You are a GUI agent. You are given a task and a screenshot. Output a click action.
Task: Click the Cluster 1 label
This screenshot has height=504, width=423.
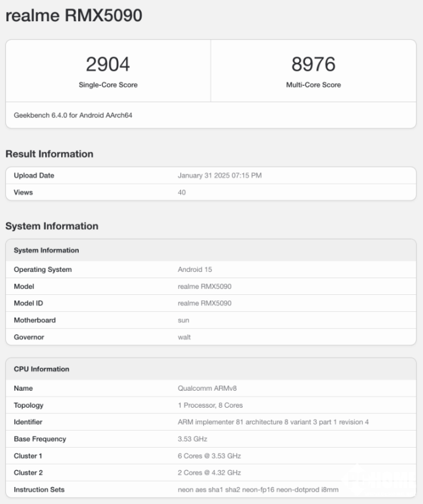(28, 456)
